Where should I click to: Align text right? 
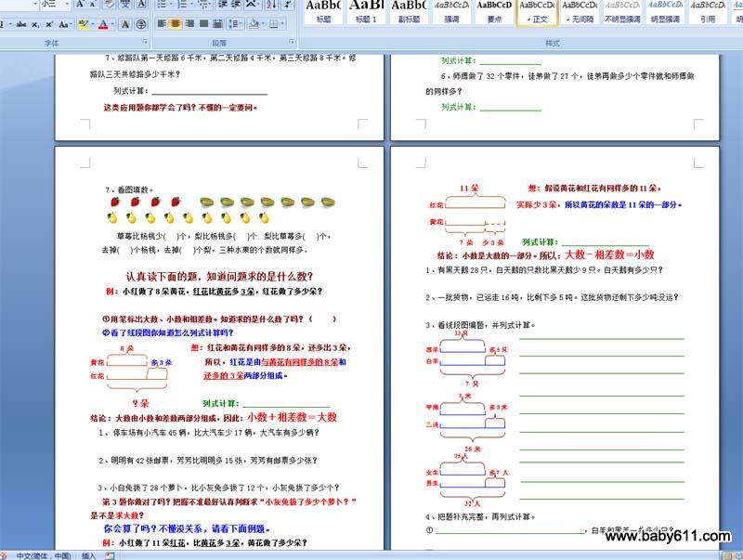coord(189,24)
